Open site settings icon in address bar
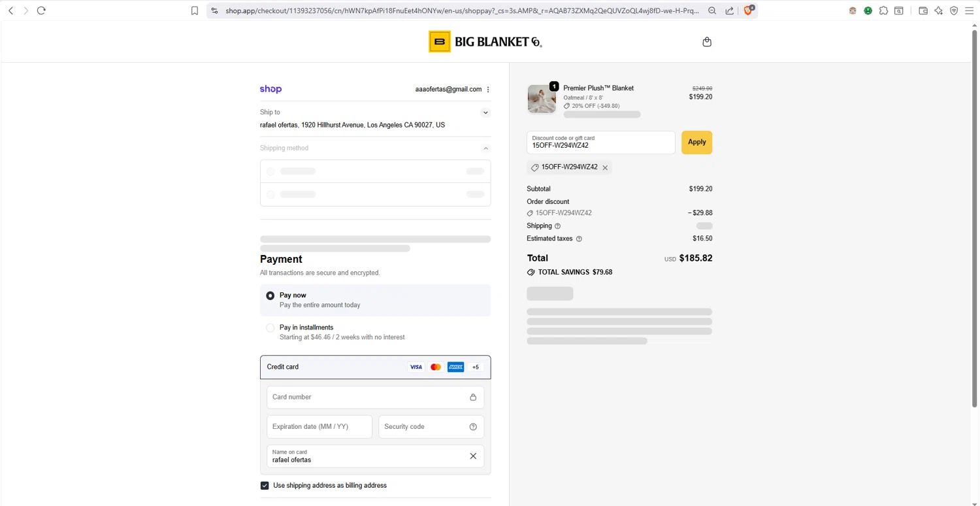The height and width of the screenshot is (506, 980). click(x=214, y=10)
